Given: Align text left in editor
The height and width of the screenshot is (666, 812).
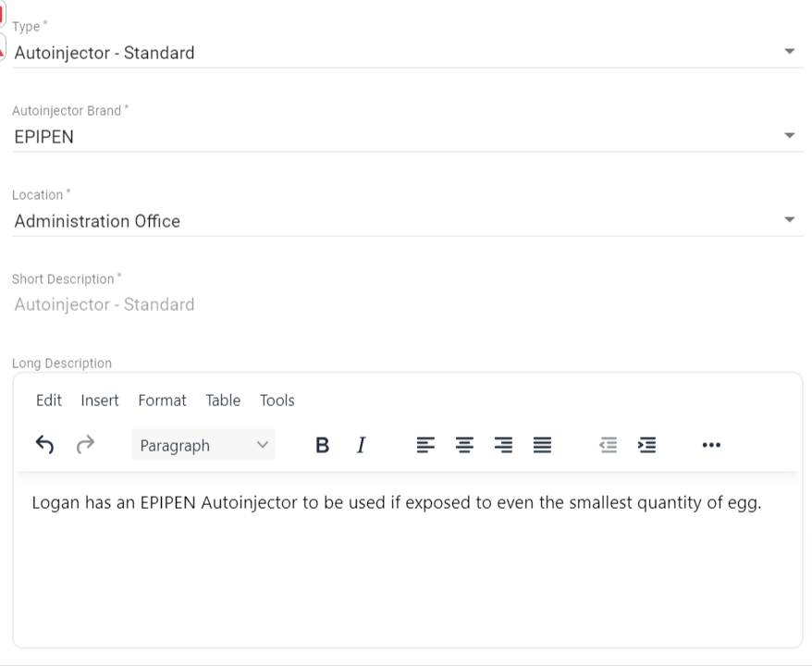Looking at the screenshot, I should (425, 445).
